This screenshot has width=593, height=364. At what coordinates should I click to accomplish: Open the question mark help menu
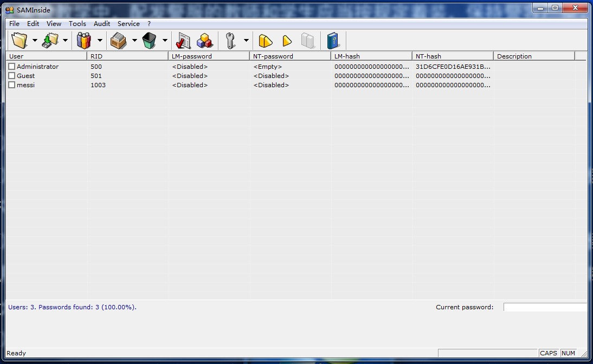(x=149, y=23)
